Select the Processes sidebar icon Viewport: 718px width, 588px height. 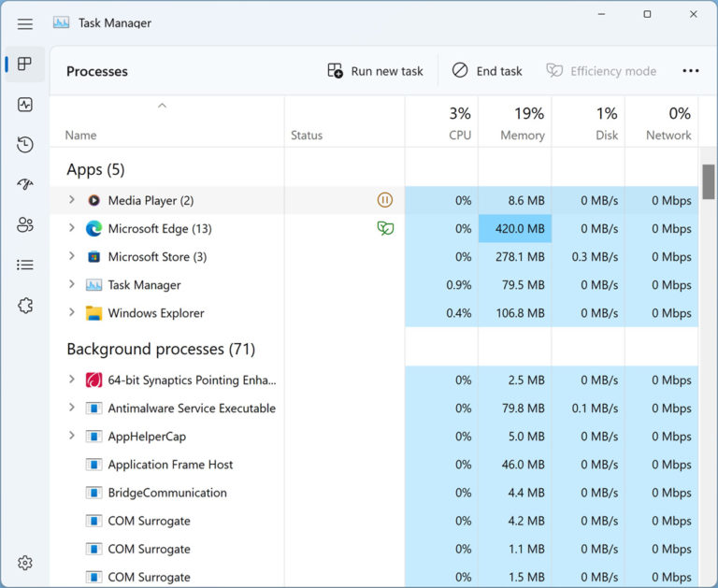[24, 65]
